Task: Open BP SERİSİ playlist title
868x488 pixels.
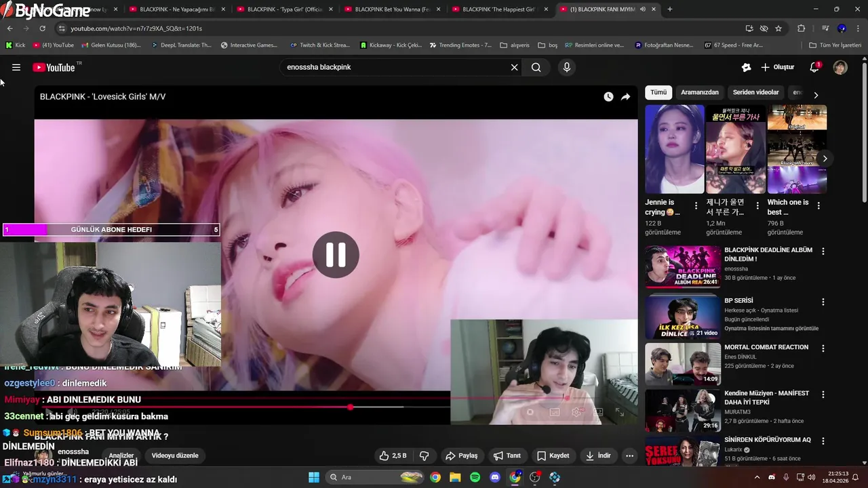Action: coord(738,300)
